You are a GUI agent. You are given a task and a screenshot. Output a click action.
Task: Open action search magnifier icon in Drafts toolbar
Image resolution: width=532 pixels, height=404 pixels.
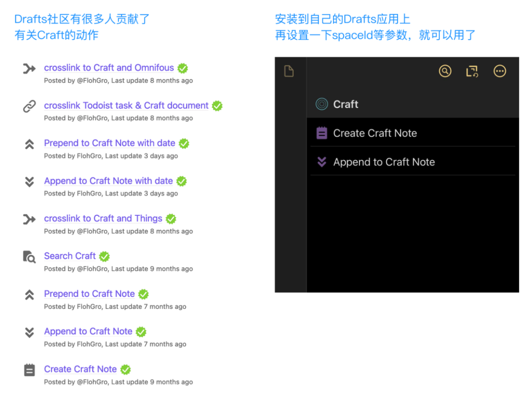click(x=445, y=71)
